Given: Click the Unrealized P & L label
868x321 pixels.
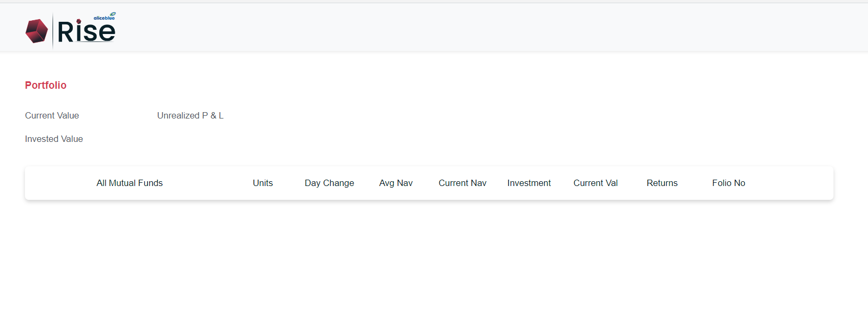Looking at the screenshot, I should point(190,115).
